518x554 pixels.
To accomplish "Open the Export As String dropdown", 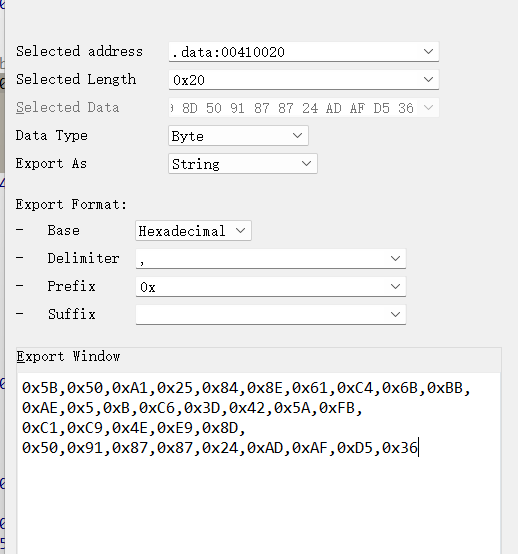I will [x=306, y=163].
